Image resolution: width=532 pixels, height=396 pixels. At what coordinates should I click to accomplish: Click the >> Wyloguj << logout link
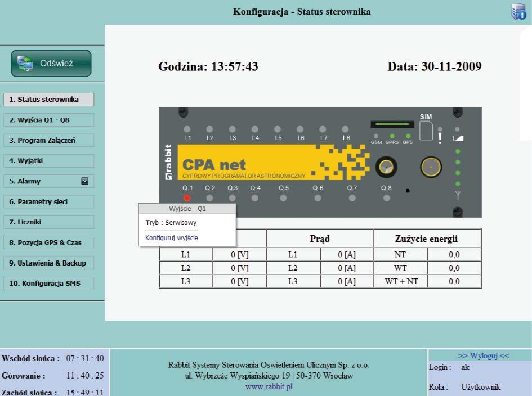(x=484, y=355)
